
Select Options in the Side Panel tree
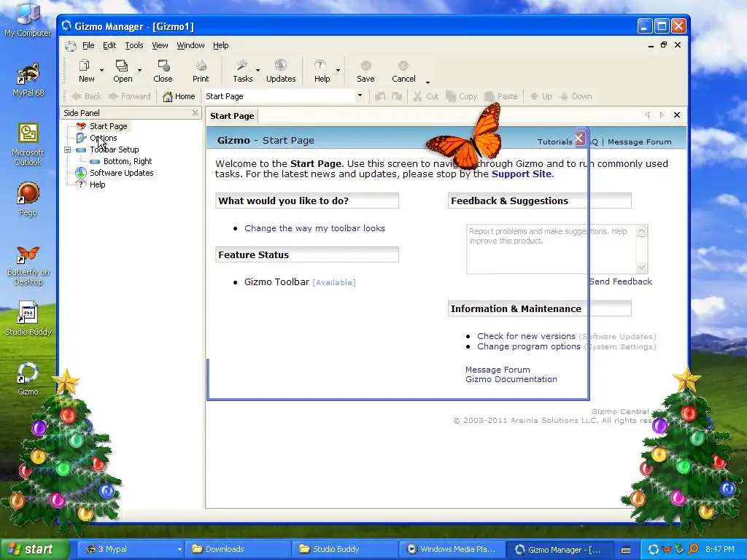pos(103,138)
